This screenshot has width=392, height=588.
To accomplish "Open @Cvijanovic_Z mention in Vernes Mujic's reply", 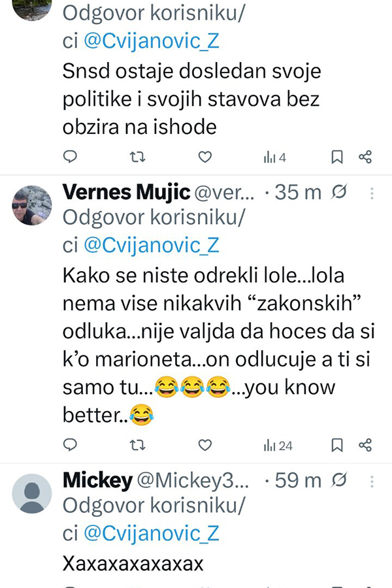I will (151, 244).
